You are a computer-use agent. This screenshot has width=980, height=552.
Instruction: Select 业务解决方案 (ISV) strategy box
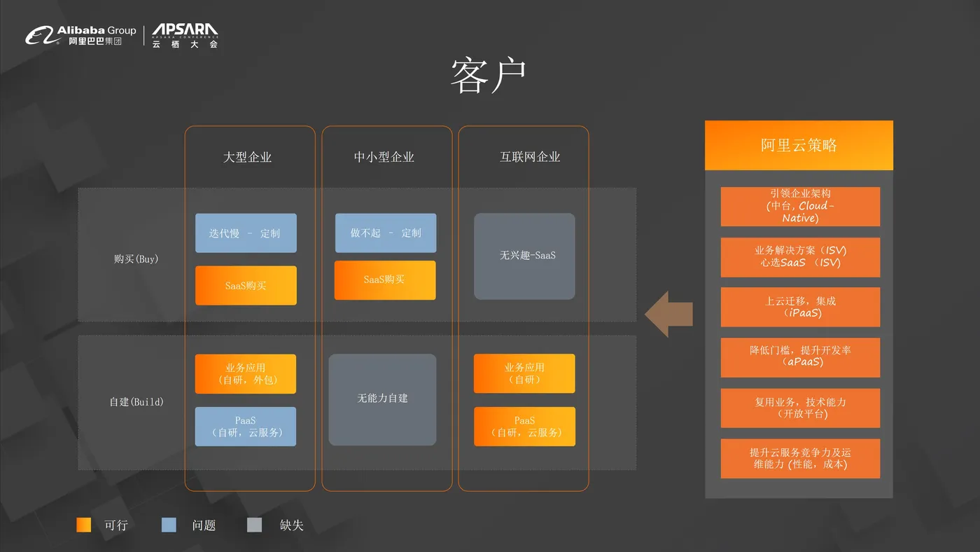pos(800,257)
